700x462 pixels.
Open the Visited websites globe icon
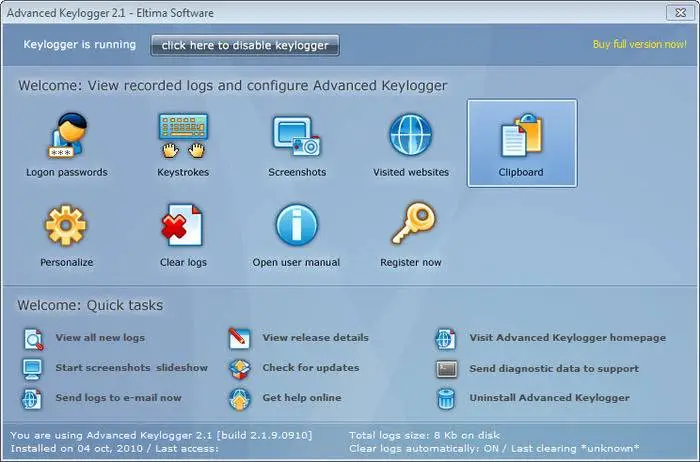pos(411,134)
